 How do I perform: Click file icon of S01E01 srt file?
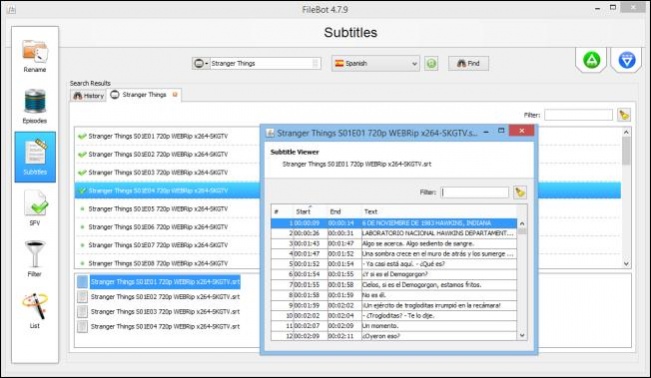pos(83,282)
